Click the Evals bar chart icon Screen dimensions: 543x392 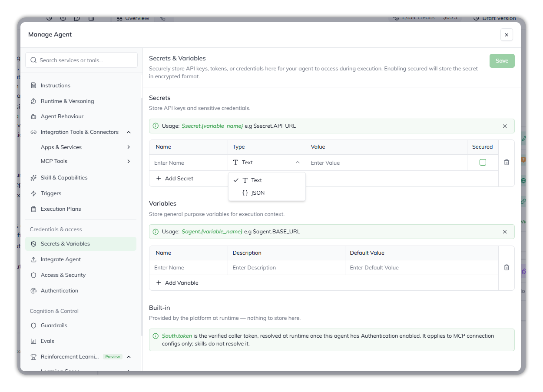(x=33, y=341)
